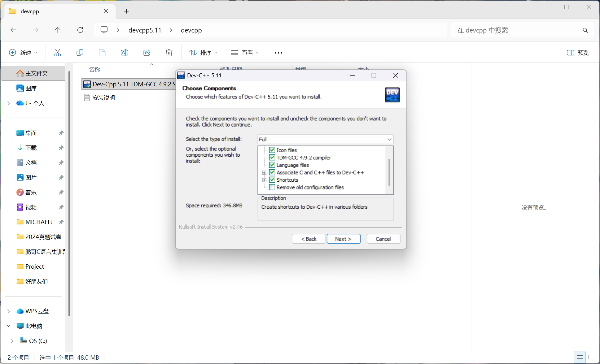
Task: Open the 排序 sort menu
Action: [x=204, y=53]
